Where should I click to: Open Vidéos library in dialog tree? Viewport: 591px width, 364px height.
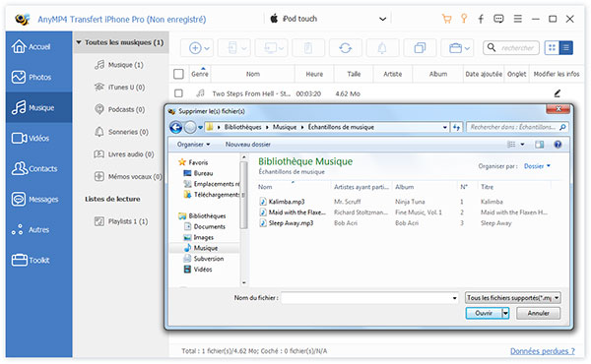click(203, 270)
